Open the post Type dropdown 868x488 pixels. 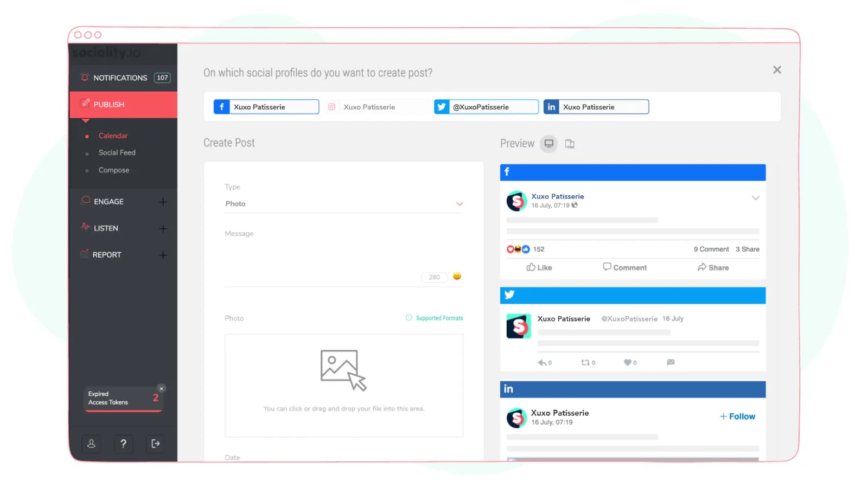(x=344, y=204)
